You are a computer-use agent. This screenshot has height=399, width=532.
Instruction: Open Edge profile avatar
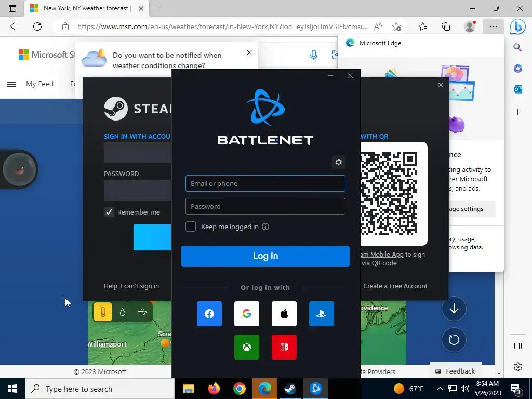point(470,26)
